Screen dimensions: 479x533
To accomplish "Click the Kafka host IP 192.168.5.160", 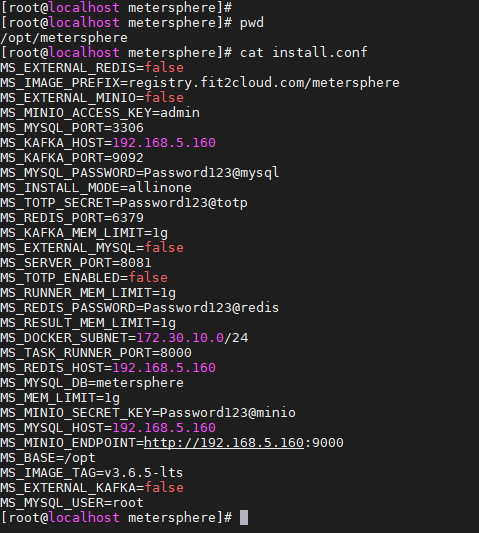I will pos(164,143).
